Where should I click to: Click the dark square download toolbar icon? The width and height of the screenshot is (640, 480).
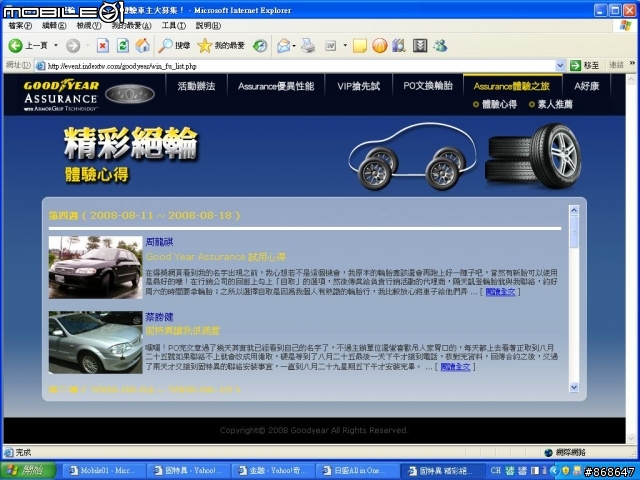(420, 45)
